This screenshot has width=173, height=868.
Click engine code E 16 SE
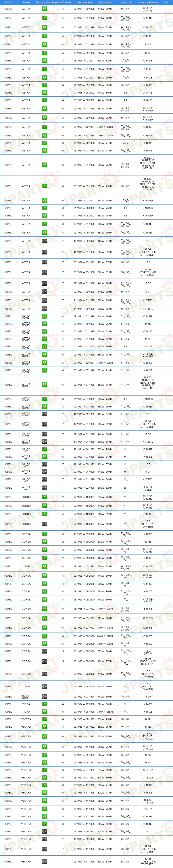click(148, 608)
